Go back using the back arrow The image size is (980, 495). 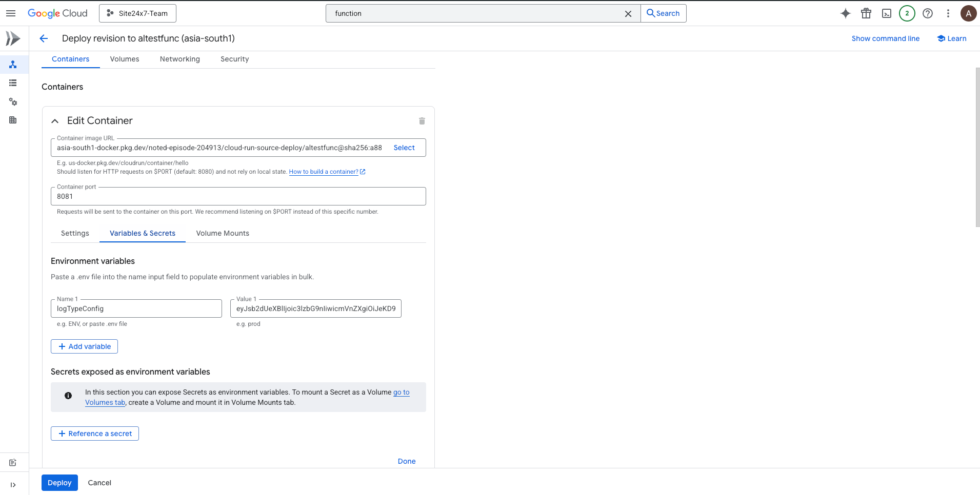click(x=44, y=38)
